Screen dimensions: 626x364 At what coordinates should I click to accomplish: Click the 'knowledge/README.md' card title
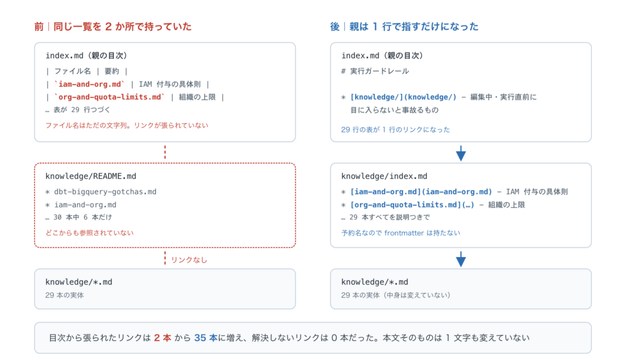pyautogui.click(x=90, y=177)
